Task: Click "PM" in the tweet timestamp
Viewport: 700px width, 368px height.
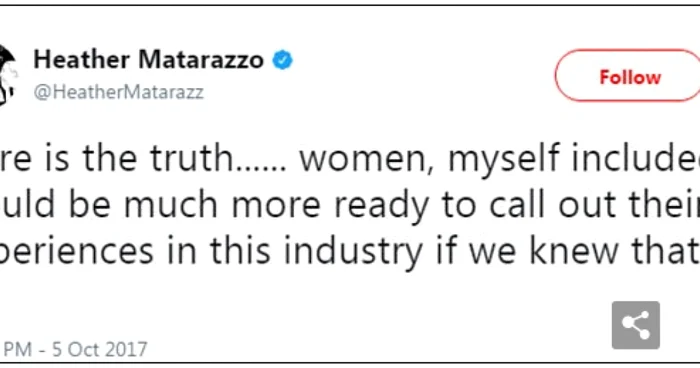Action: (17, 350)
